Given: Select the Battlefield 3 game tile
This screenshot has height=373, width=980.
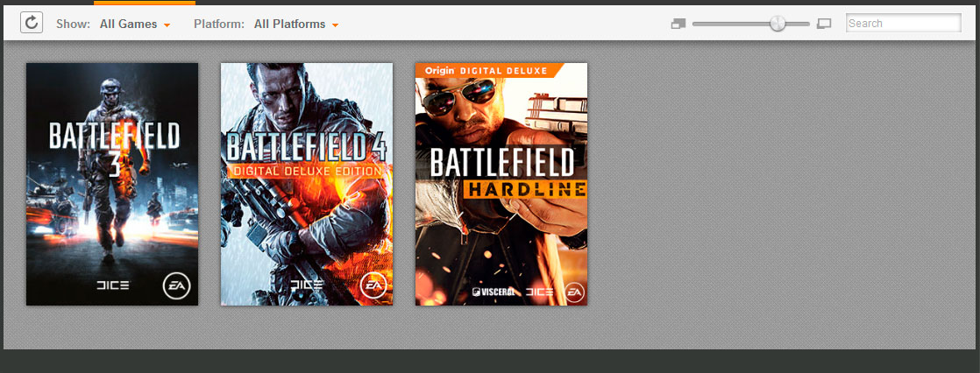Looking at the screenshot, I should click(112, 185).
